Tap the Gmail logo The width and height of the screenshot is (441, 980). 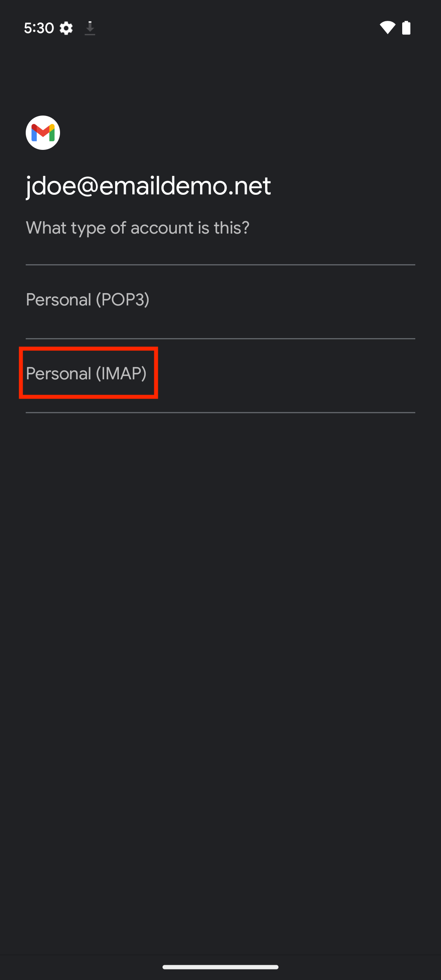point(43,133)
